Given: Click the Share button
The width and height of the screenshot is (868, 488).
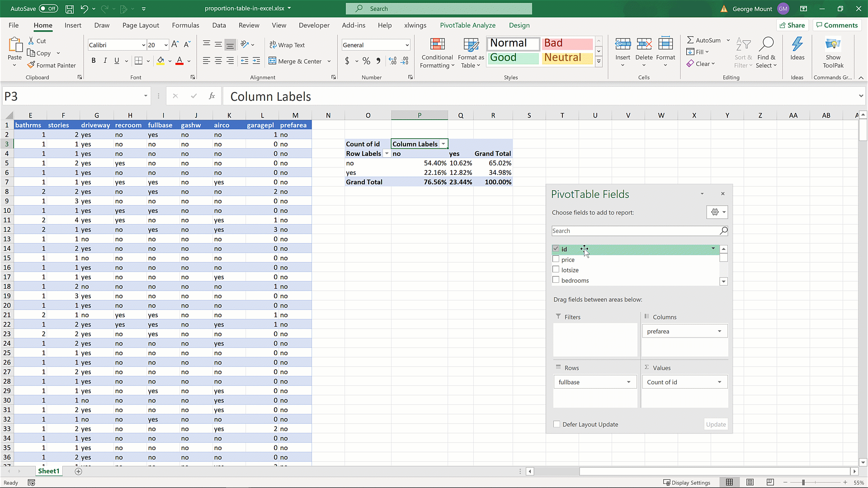Looking at the screenshot, I should tap(792, 25).
